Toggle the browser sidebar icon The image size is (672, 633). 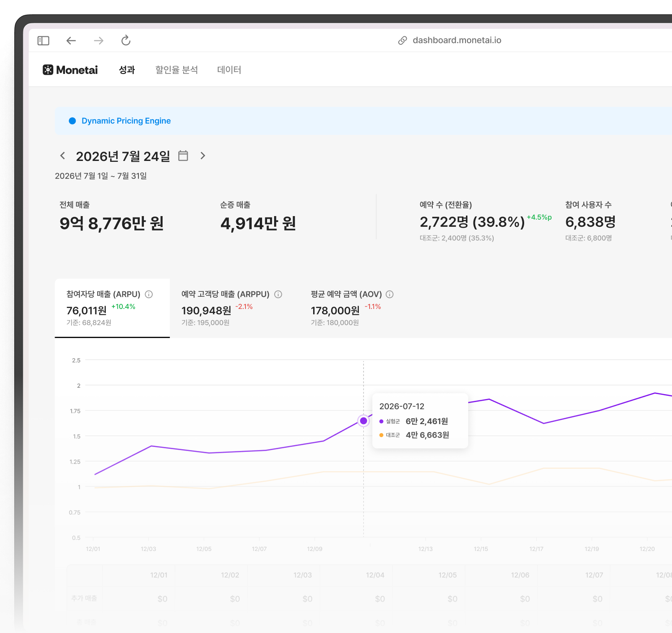pyautogui.click(x=43, y=41)
